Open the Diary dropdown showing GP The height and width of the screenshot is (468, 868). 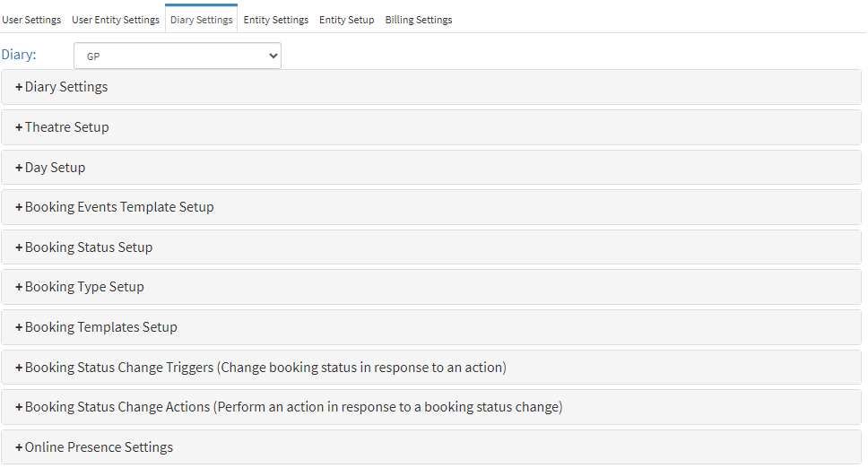(x=177, y=56)
